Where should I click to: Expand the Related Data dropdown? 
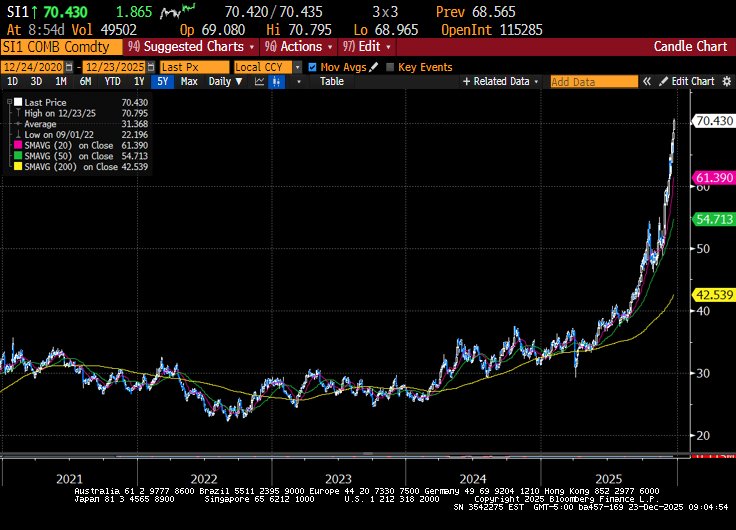click(537, 82)
